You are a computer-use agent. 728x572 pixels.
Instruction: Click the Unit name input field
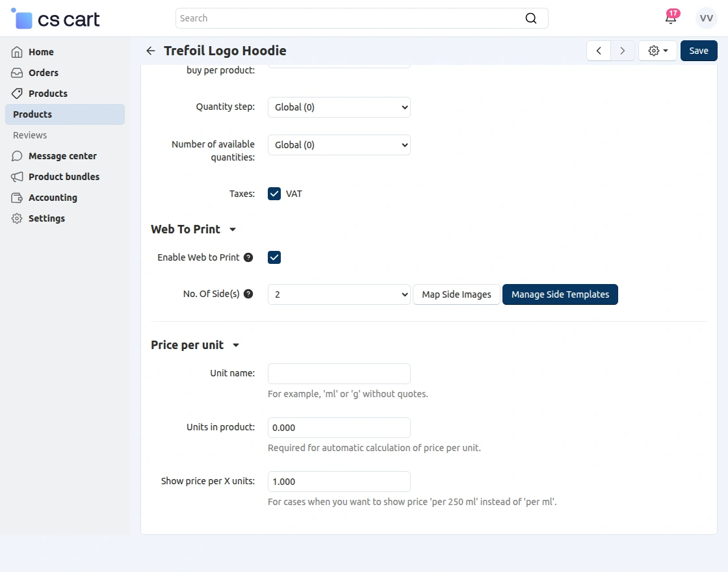339,373
